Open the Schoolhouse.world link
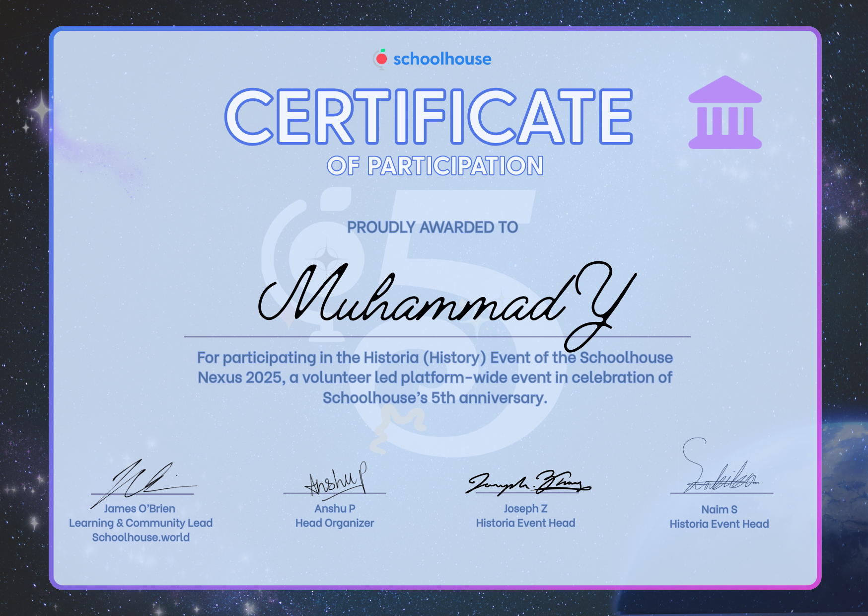 click(x=142, y=538)
